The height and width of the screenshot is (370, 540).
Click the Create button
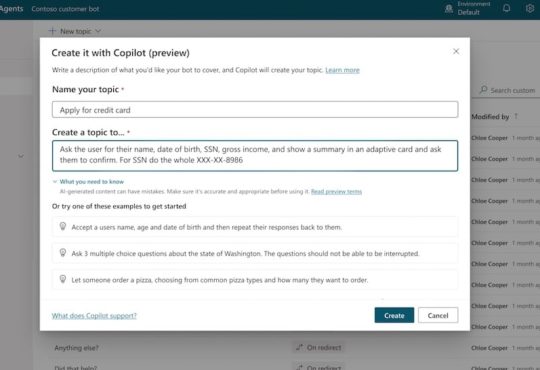coord(394,315)
